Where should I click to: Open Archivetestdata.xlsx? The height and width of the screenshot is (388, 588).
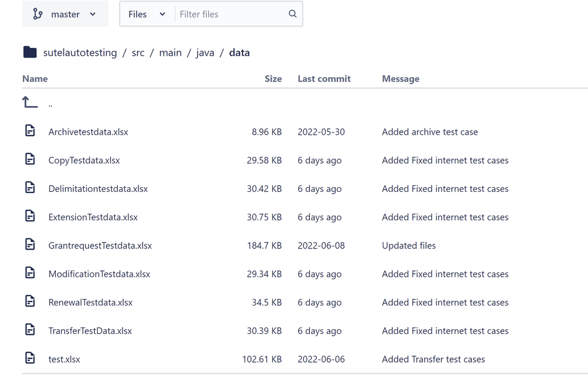tap(88, 132)
